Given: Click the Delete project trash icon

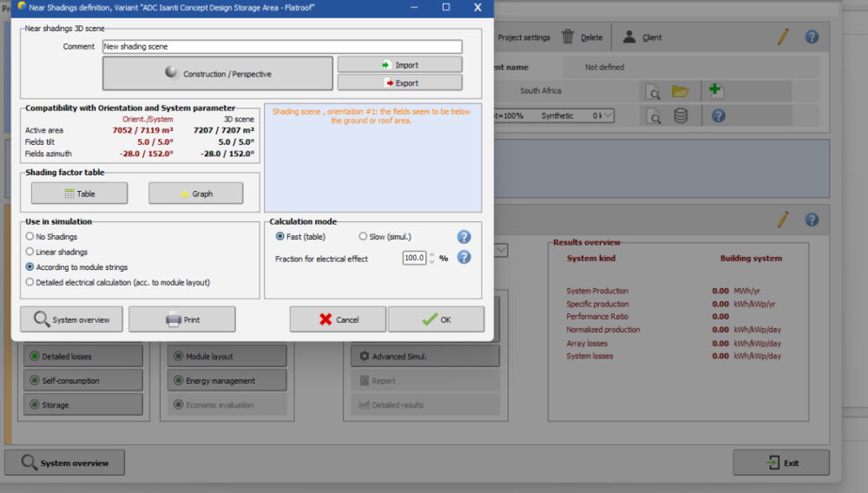Looking at the screenshot, I should coord(568,37).
